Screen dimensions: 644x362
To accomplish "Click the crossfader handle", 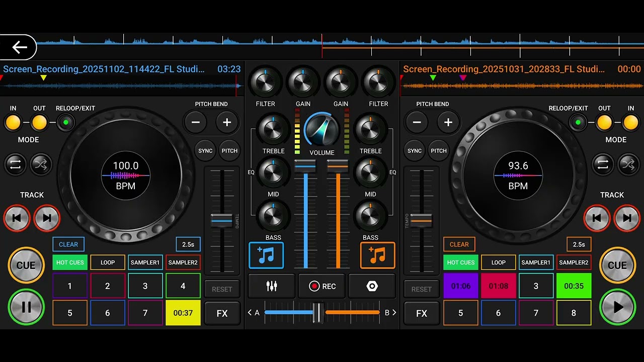I will tap(318, 312).
